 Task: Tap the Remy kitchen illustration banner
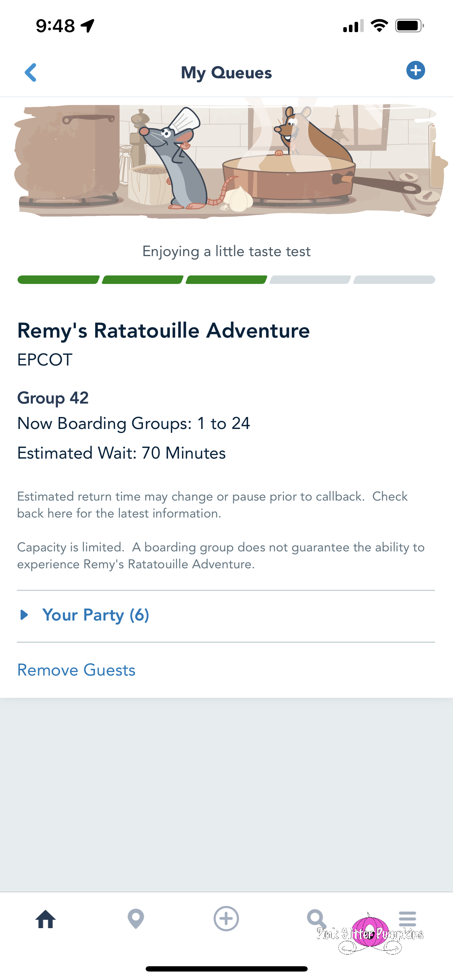coord(226,162)
